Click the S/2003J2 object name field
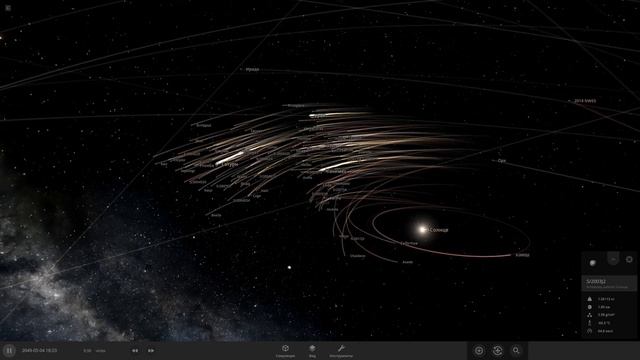The height and width of the screenshot is (360, 640). click(x=609, y=283)
